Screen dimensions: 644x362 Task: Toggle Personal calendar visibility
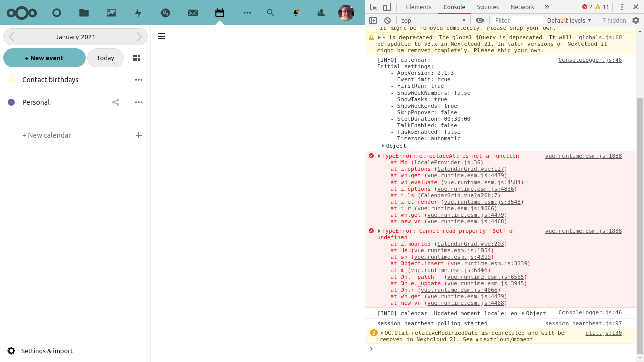[x=11, y=102]
